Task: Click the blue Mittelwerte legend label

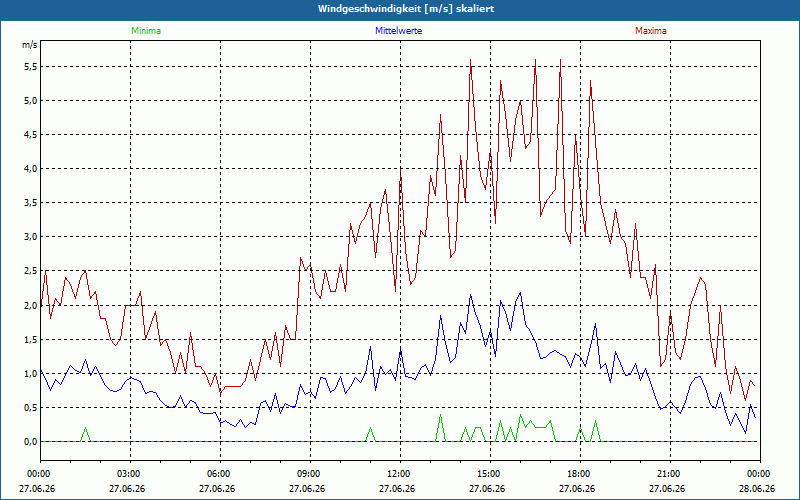Action: 398,31
